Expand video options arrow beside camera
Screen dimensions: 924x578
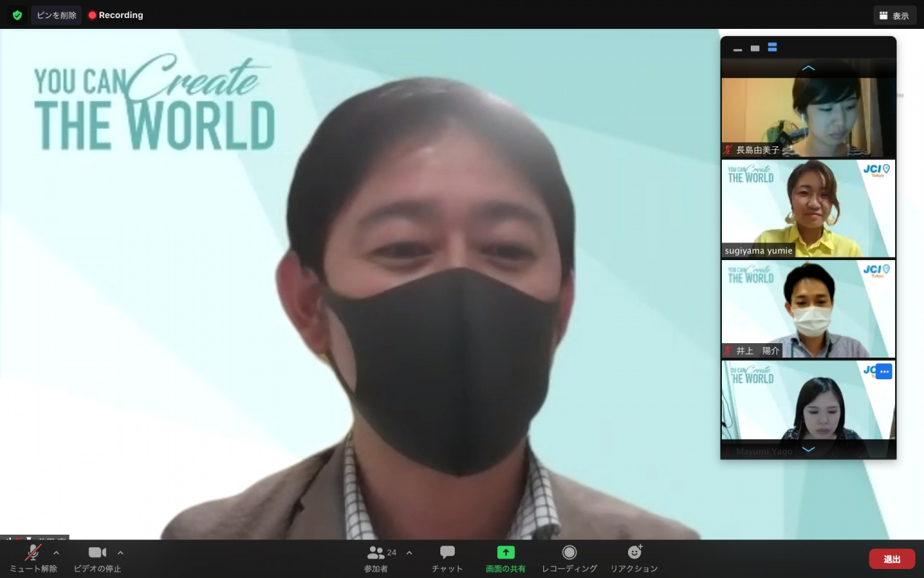pos(120,552)
